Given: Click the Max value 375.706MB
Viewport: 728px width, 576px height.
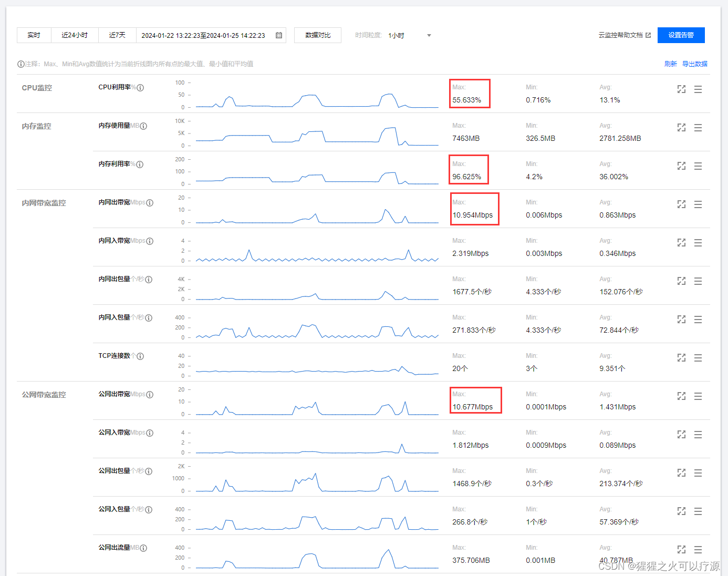Looking at the screenshot, I should pos(471,560).
